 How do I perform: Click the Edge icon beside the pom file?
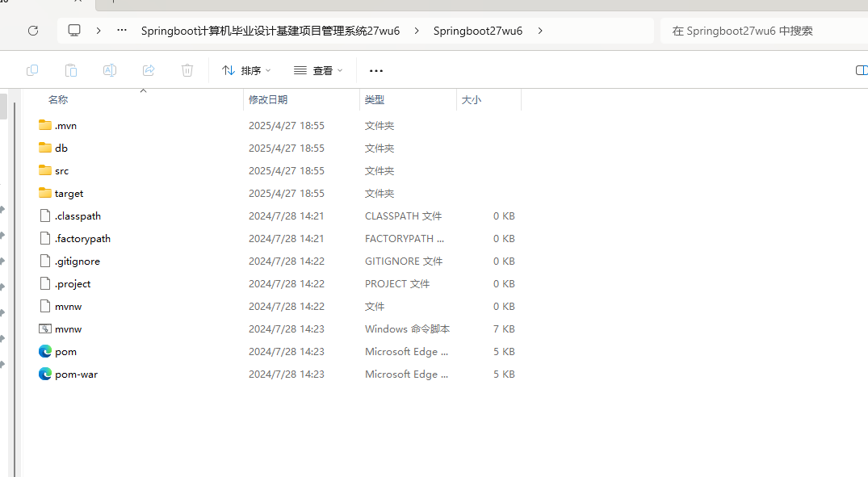pyautogui.click(x=45, y=351)
